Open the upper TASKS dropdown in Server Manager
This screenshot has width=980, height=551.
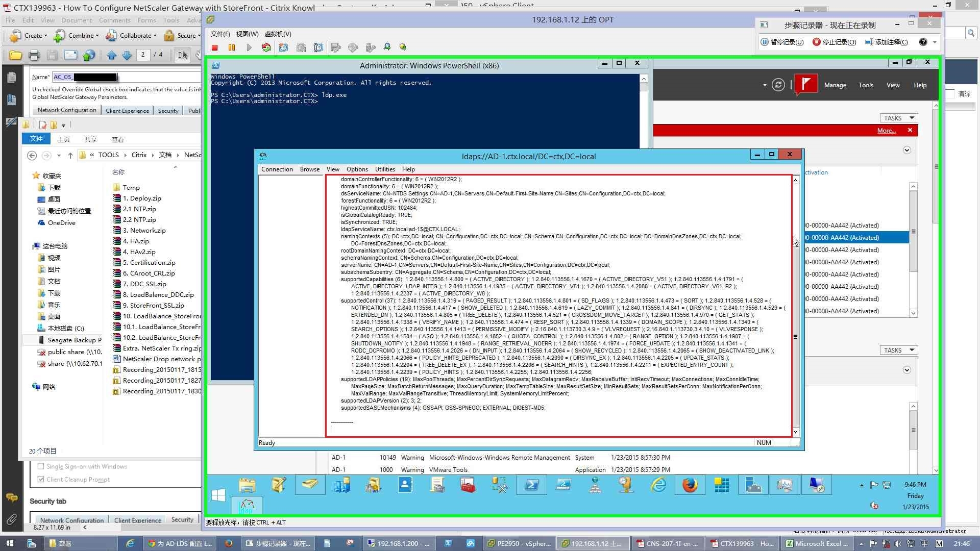tap(899, 118)
